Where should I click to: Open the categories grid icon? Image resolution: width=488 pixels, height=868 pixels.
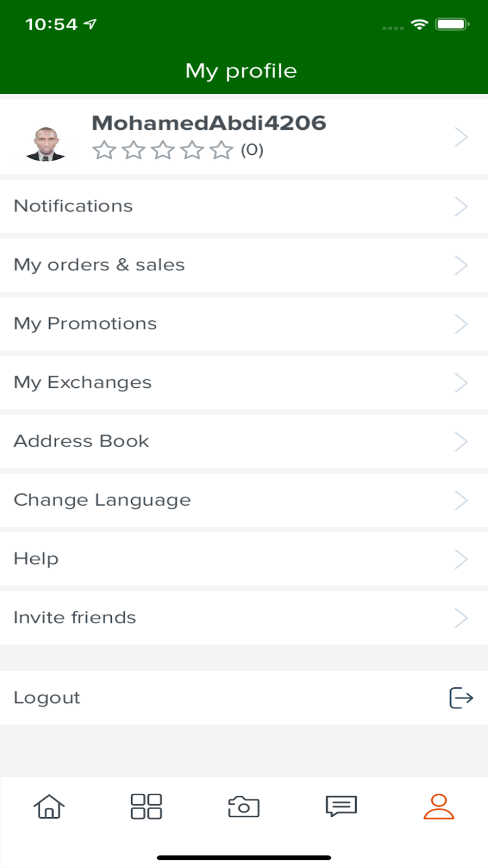pos(146,806)
